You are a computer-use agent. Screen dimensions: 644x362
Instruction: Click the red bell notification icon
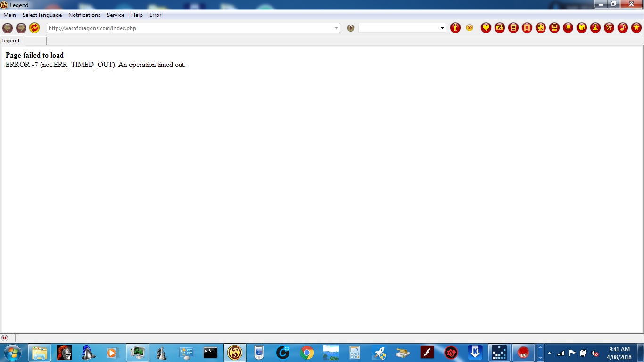coord(568,28)
